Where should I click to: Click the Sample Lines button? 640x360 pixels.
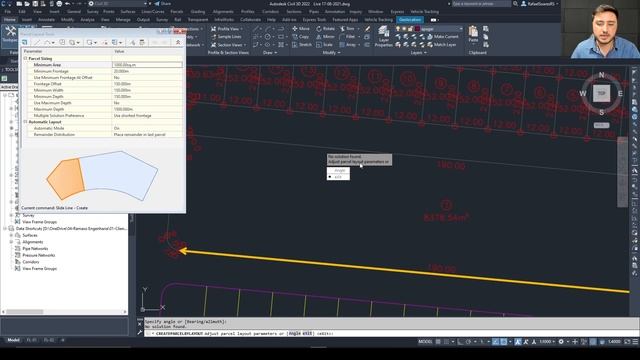click(x=226, y=37)
